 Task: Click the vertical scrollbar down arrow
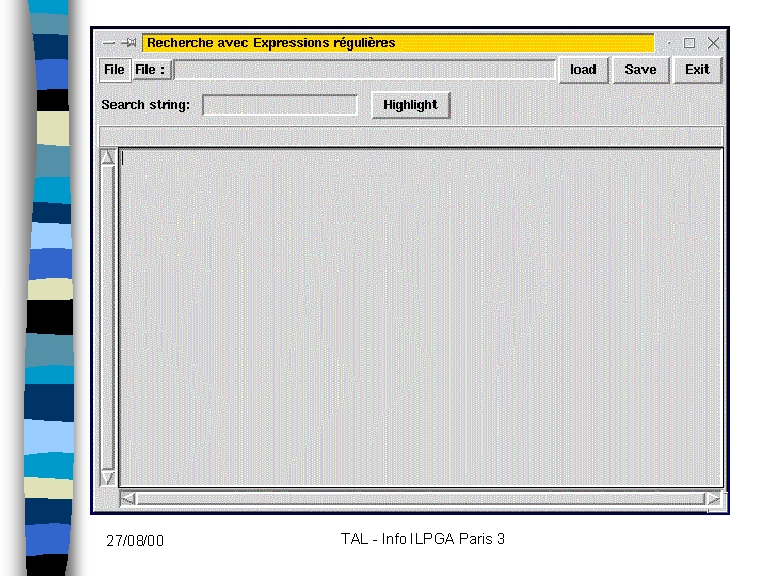108,478
